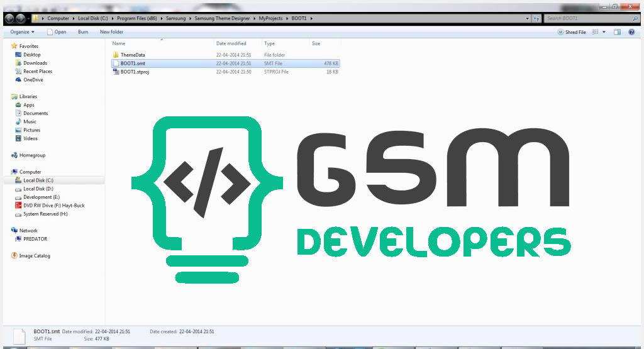Open System Reserved (H:) drive

pyautogui.click(x=45, y=214)
